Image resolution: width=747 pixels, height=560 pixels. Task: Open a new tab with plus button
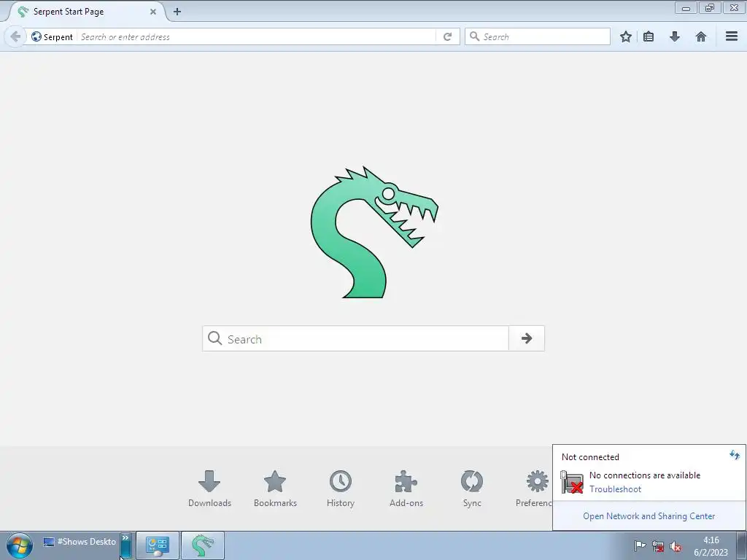tap(177, 12)
